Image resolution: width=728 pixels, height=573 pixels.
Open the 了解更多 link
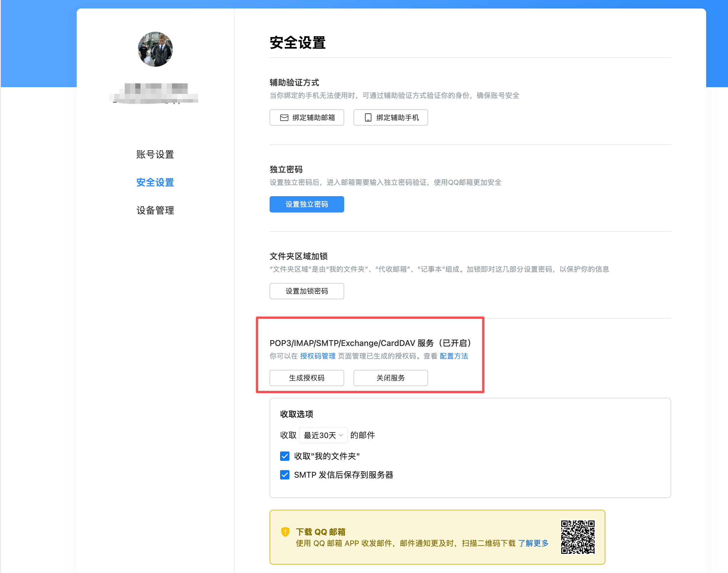click(x=533, y=544)
